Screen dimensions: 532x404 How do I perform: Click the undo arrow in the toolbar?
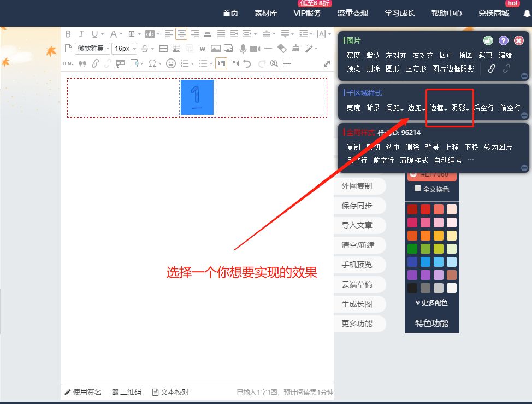[247, 63]
